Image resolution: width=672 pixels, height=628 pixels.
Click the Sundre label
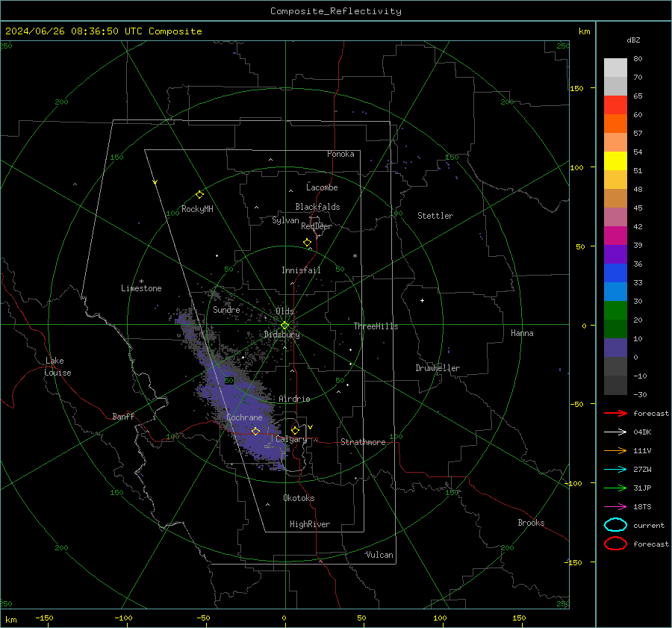pyautogui.click(x=226, y=309)
